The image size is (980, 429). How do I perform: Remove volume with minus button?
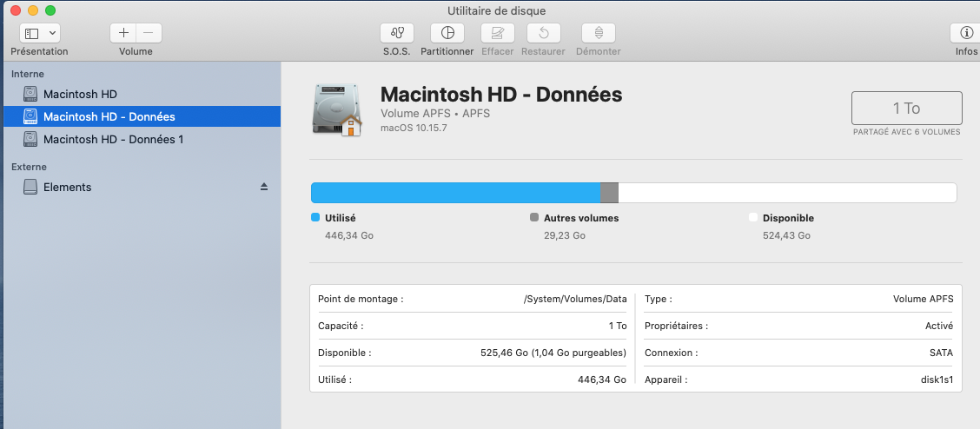[x=148, y=33]
